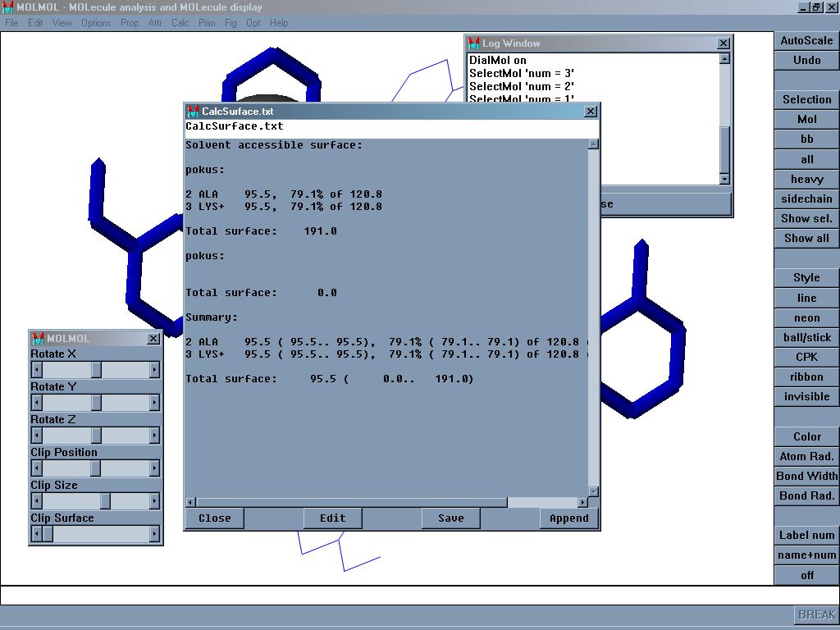The height and width of the screenshot is (630, 840).
Task: Click the MOLMOL icon in the dial panel title bar
Action: pyautogui.click(x=38, y=339)
